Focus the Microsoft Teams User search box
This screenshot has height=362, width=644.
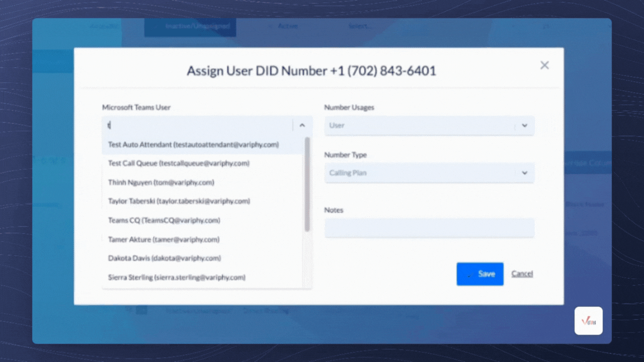coord(196,125)
